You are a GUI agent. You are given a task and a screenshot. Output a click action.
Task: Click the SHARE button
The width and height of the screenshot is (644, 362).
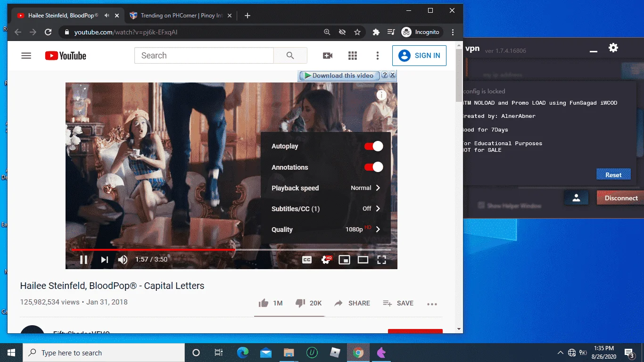tap(352, 303)
